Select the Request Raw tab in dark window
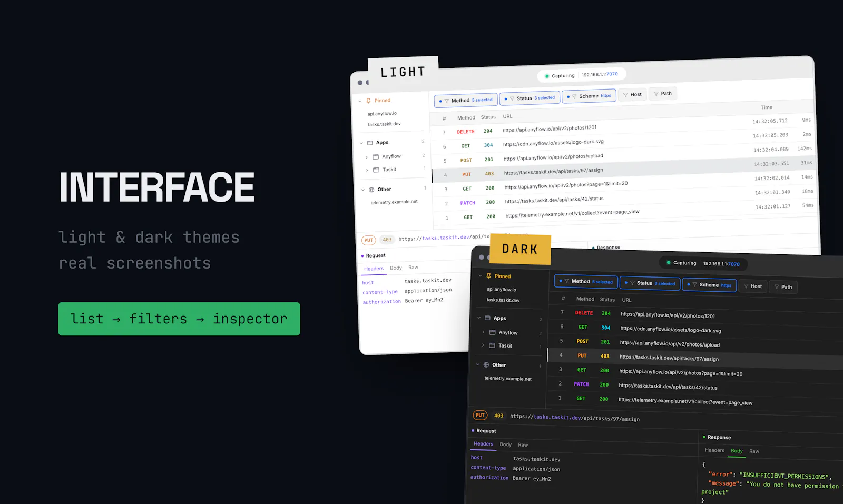This screenshot has height=504, width=843. tap(523, 445)
